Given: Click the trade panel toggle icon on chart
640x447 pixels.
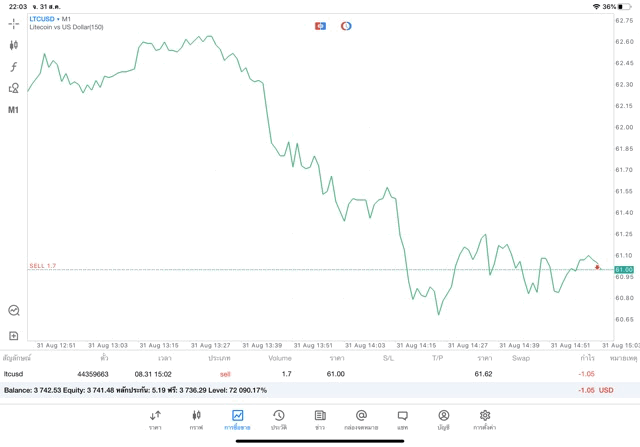Looking at the screenshot, I should click(x=320, y=26).
